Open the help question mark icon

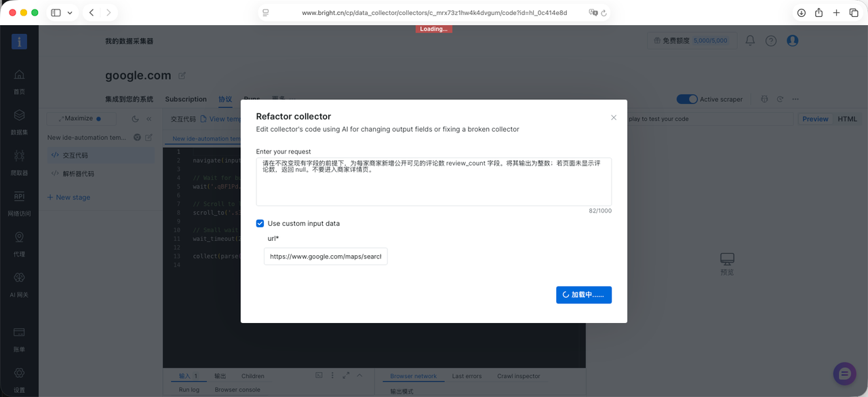[x=771, y=41]
